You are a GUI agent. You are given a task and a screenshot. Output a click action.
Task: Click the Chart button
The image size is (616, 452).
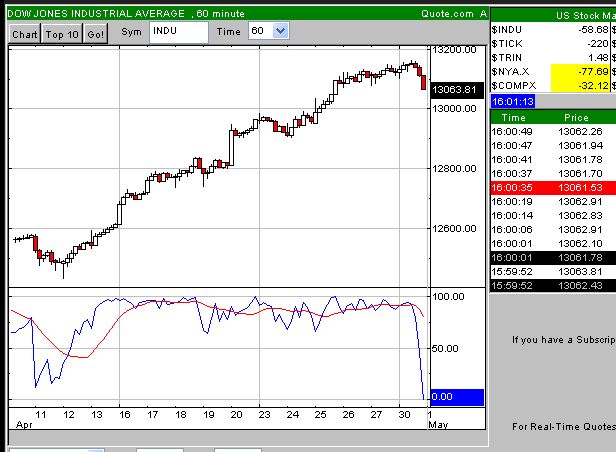tap(25, 34)
